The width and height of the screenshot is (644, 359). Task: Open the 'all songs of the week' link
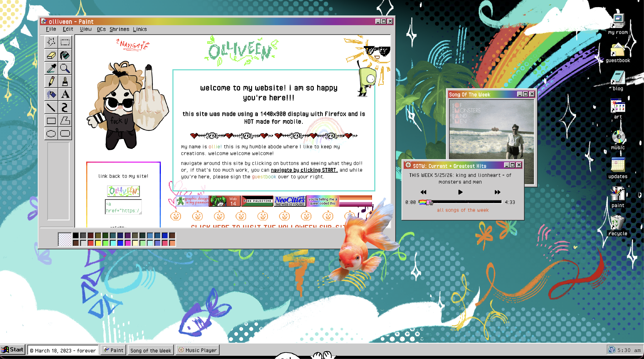click(x=462, y=210)
